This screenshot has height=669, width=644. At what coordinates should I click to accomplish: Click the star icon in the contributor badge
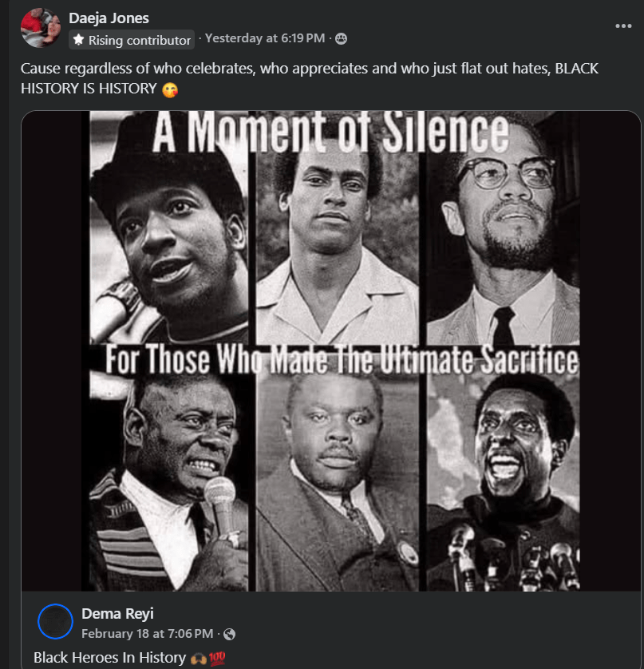click(x=78, y=40)
